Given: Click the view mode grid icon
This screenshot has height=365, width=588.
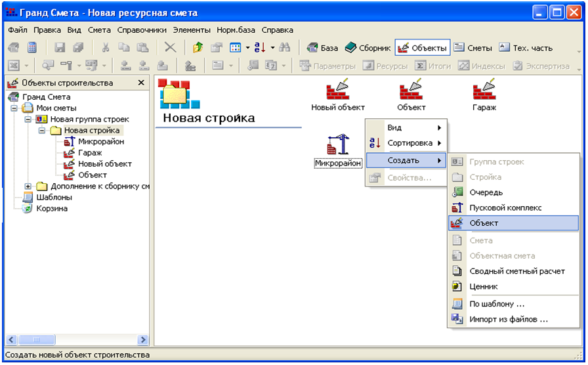Looking at the screenshot, I should (x=235, y=48).
